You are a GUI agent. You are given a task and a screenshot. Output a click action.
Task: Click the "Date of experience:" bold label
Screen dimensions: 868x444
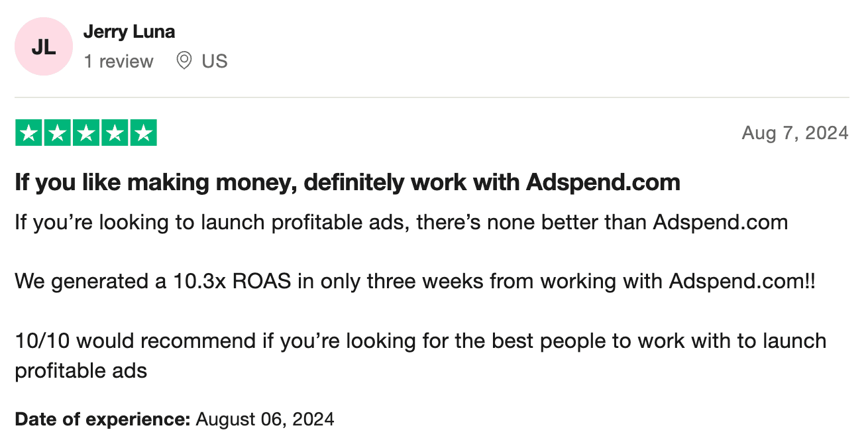pyautogui.click(x=103, y=419)
